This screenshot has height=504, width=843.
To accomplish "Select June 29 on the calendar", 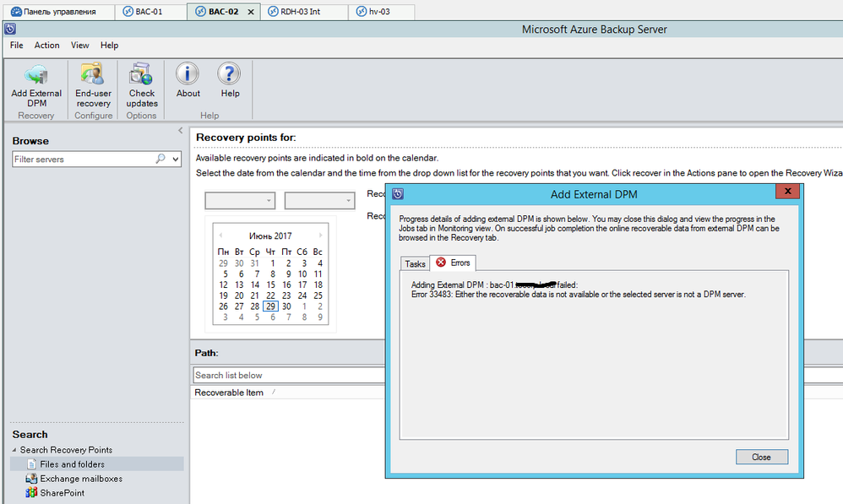I will pyautogui.click(x=270, y=306).
